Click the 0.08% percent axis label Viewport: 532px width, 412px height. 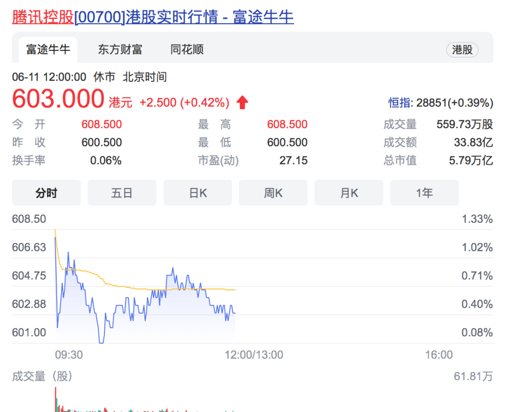pos(477,332)
